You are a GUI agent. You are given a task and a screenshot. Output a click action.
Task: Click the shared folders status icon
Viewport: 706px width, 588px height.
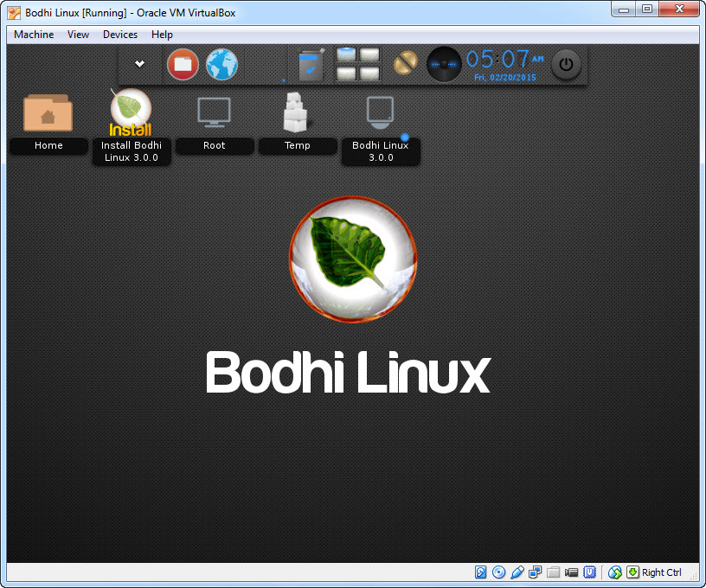pos(553,572)
